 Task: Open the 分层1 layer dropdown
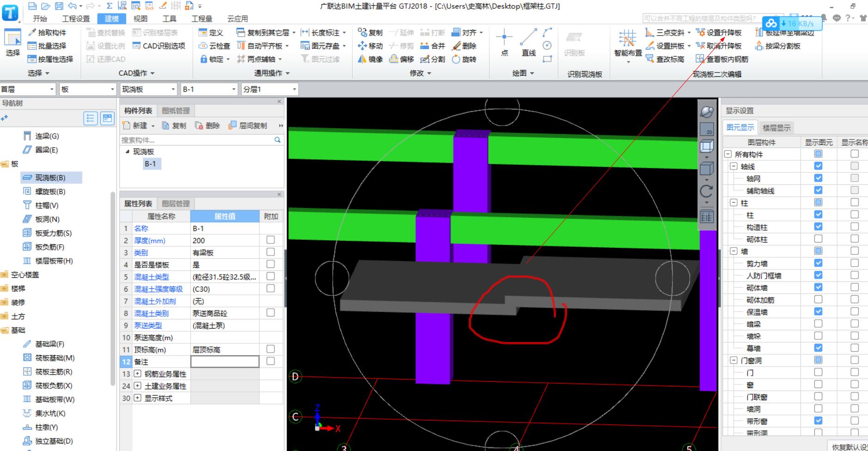point(270,89)
